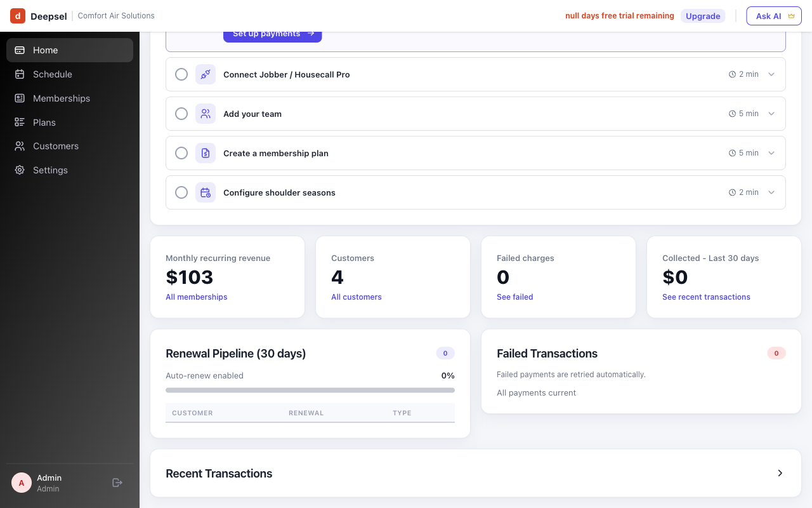This screenshot has height=508, width=812.
Task: Open the All customers link
Action: tap(357, 297)
